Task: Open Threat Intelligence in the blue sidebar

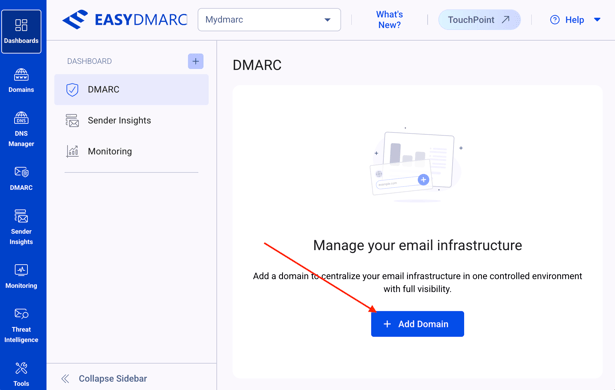Action: [x=21, y=325]
